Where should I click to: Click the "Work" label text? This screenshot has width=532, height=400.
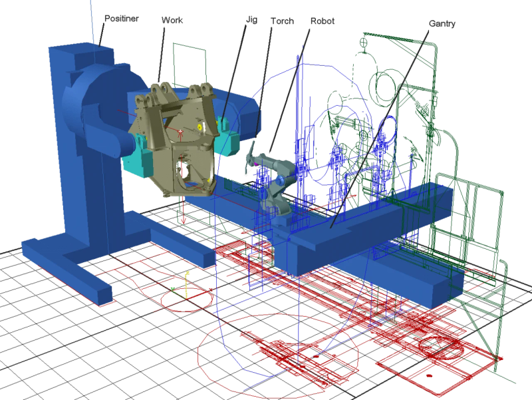point(172,21)
